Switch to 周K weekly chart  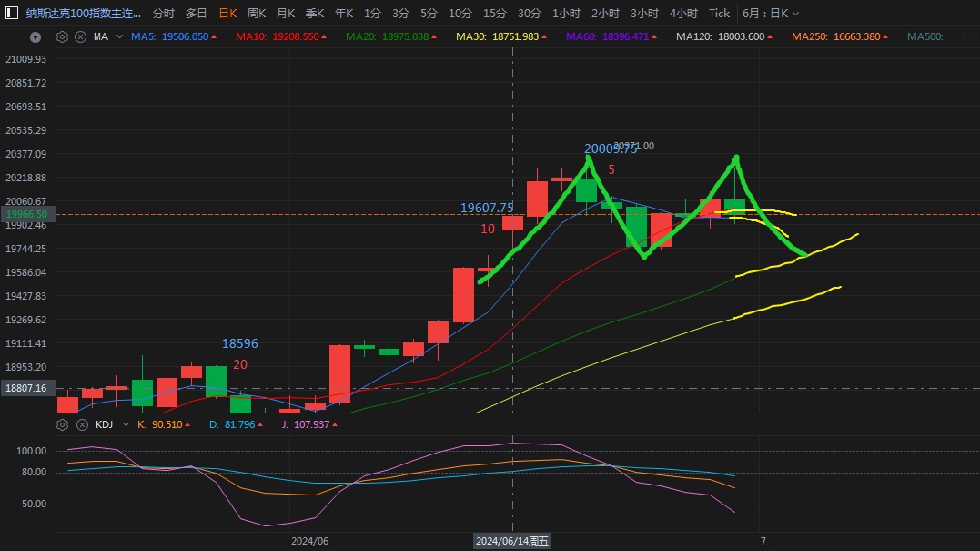257,14
